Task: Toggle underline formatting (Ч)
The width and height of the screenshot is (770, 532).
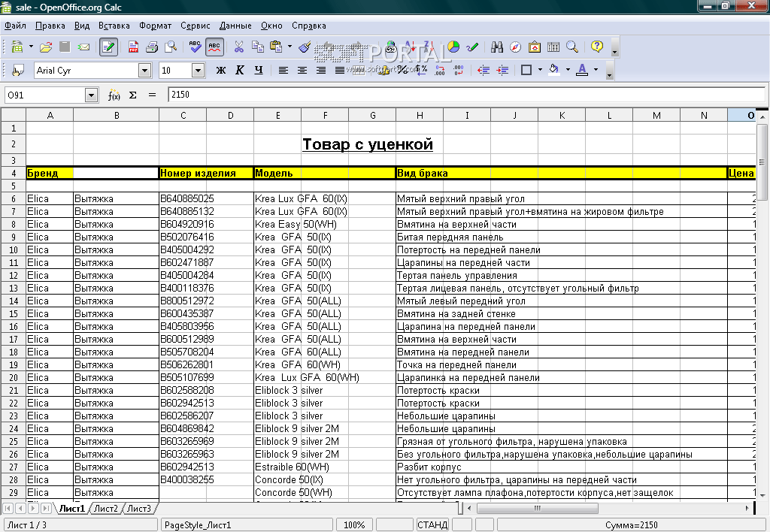Action: (259, 70)
